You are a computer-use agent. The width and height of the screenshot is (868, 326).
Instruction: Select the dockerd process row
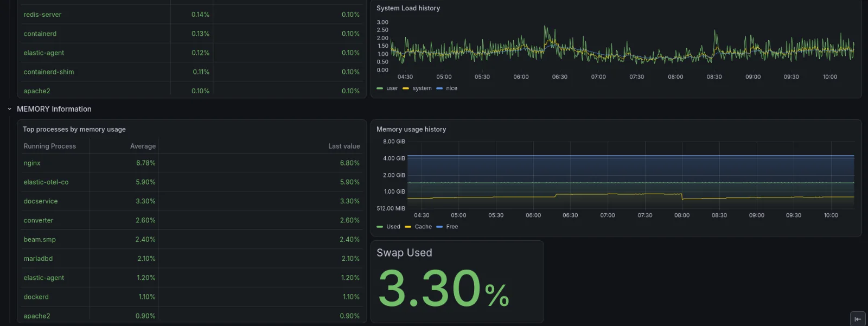click(192, 297)
